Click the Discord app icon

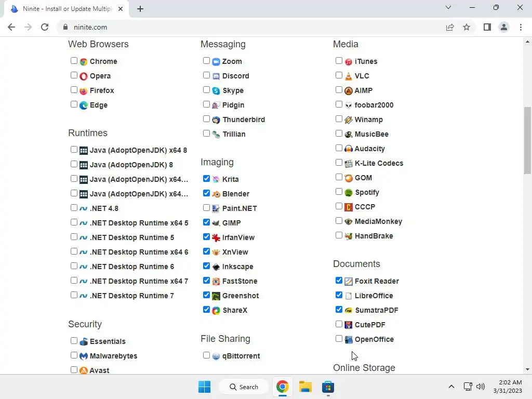click(216, 76)
